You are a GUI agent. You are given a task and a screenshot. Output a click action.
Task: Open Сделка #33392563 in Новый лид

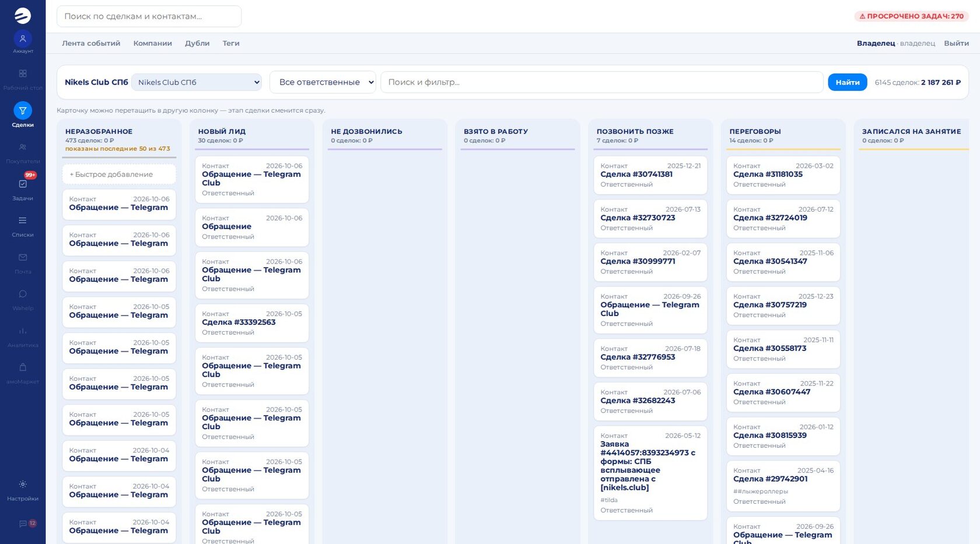click(x=252, y=323)
